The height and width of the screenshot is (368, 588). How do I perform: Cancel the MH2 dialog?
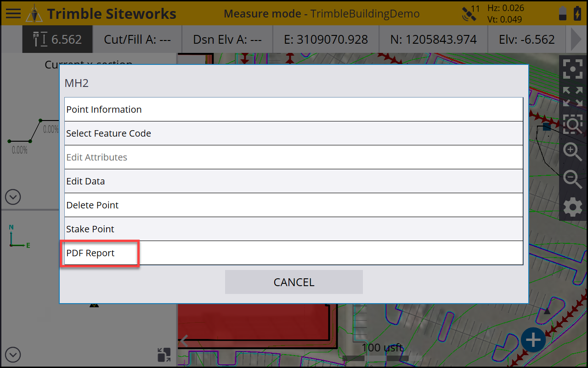294,282
